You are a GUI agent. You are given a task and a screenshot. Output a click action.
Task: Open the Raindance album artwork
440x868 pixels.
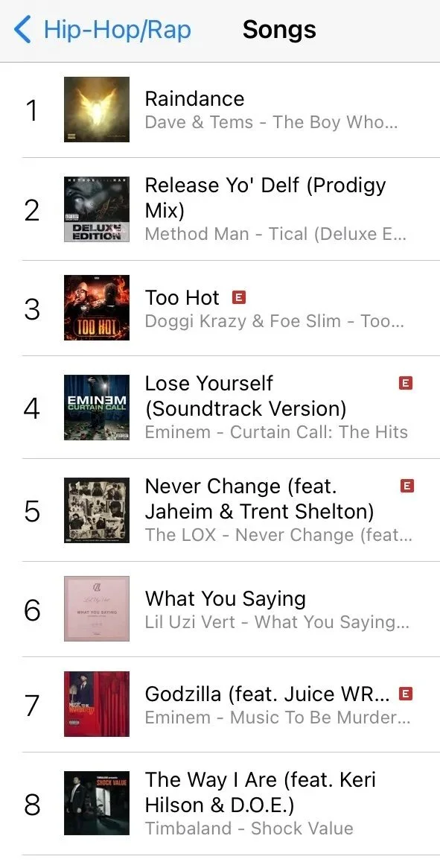click(x=97, y=110)
